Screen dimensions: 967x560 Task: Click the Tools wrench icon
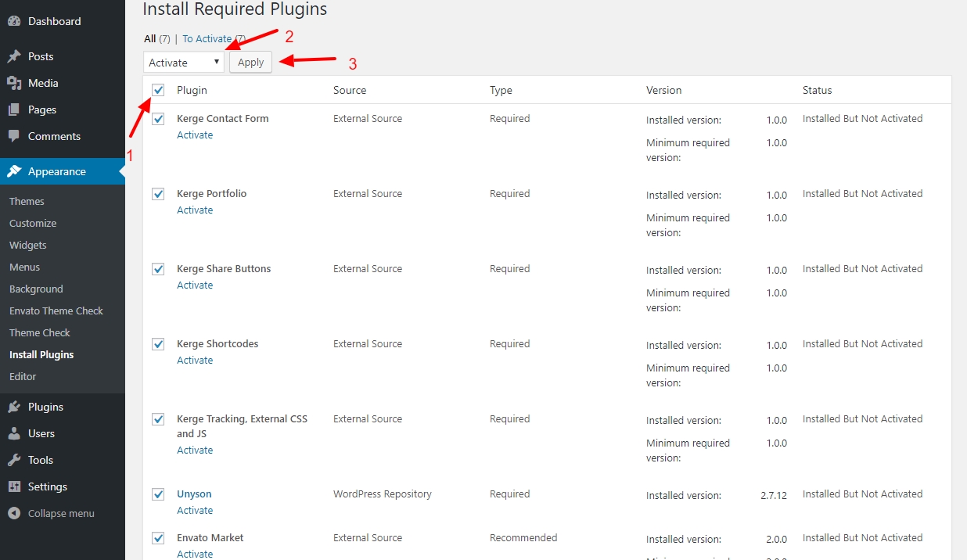click(14, 460)
